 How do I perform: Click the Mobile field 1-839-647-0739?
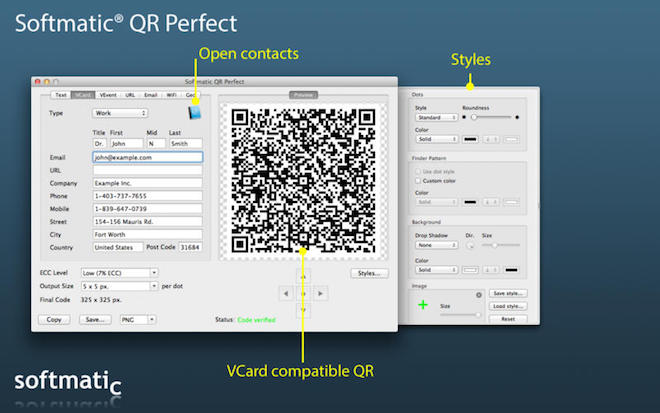[x=147, y=209]
